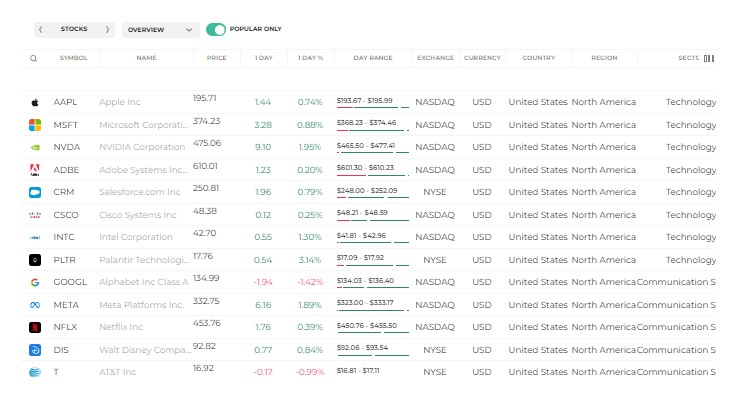This screenshot has width=736, height=395.
Task: Go to next category with right chevron
Action: click(x=107, y=29)
